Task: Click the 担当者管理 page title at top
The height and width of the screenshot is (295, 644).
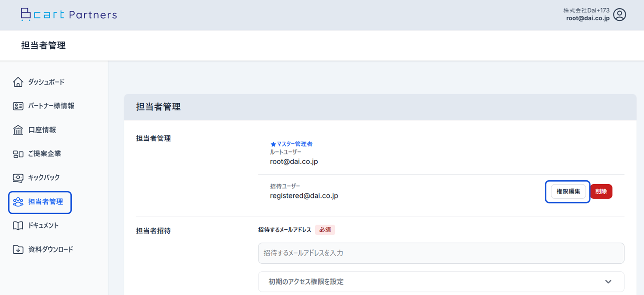Action: pos(43,46)
